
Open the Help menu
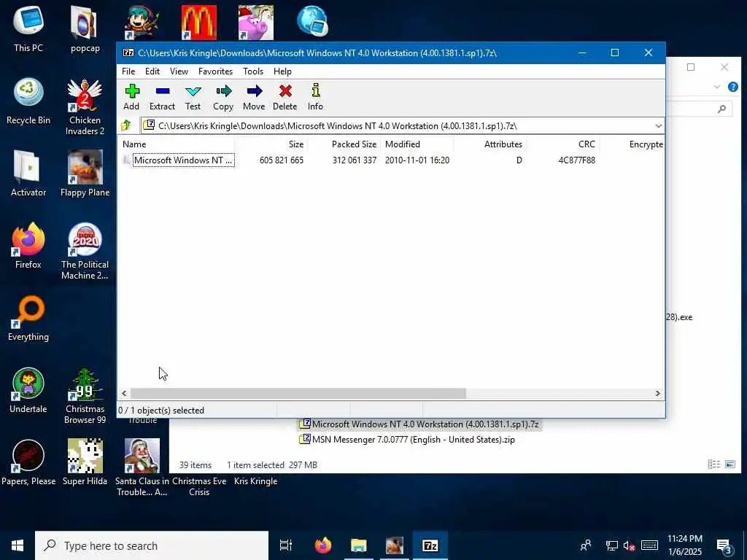(x=282, y=71)
